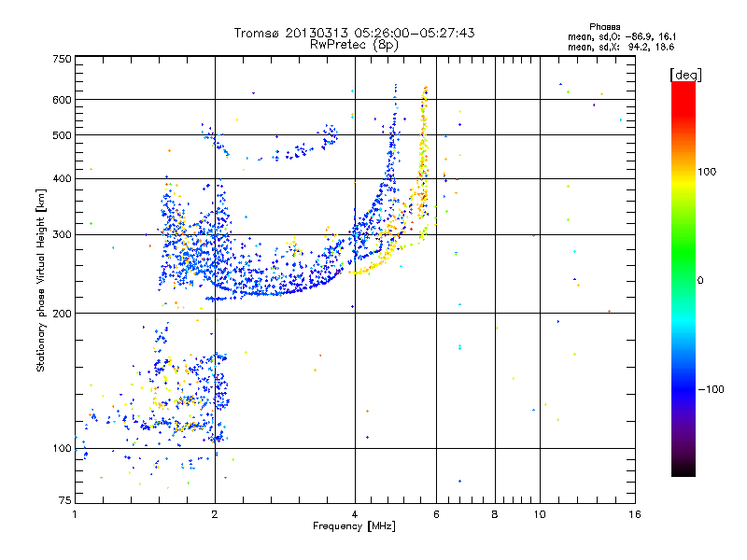Click the y-axis tick label "600"

tap(62, 100)
